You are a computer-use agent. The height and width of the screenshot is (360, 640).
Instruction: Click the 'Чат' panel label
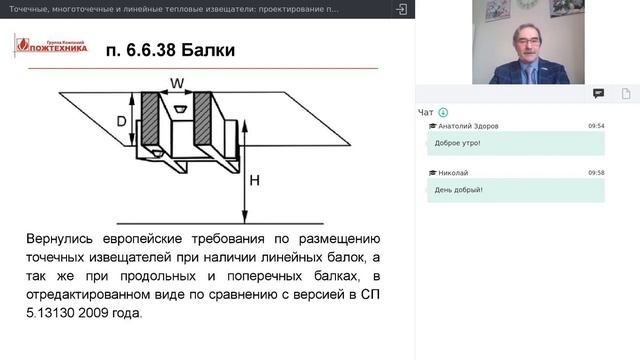pyautogui.click(x=426, y=112)
